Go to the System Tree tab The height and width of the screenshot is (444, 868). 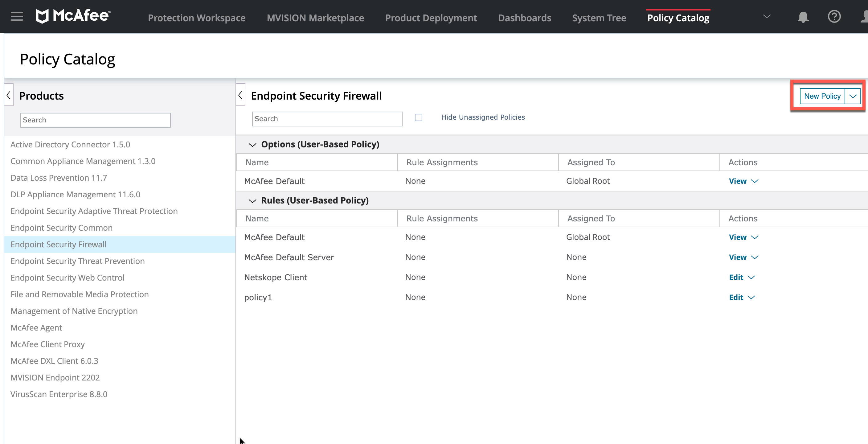pyautogui.click(x=599, y=18)
